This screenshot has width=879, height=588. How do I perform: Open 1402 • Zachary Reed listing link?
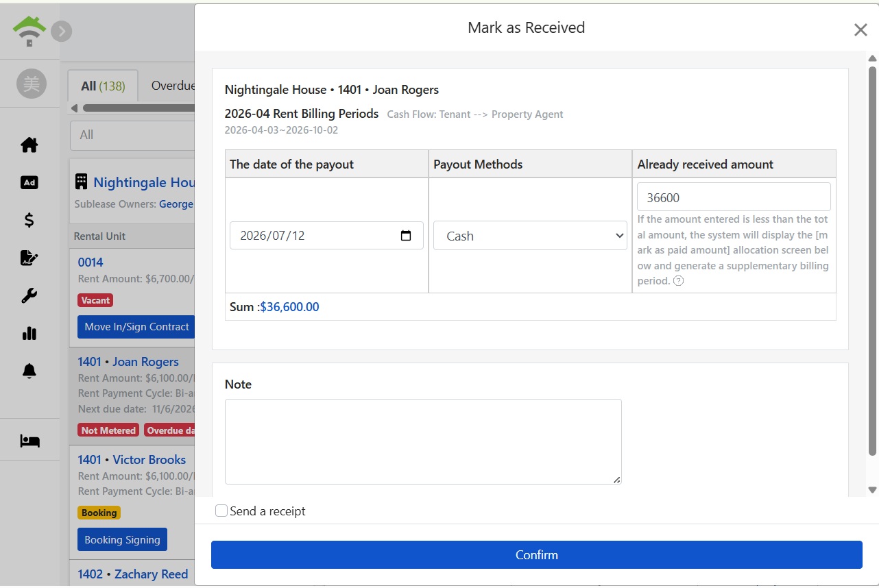(133, 574)
